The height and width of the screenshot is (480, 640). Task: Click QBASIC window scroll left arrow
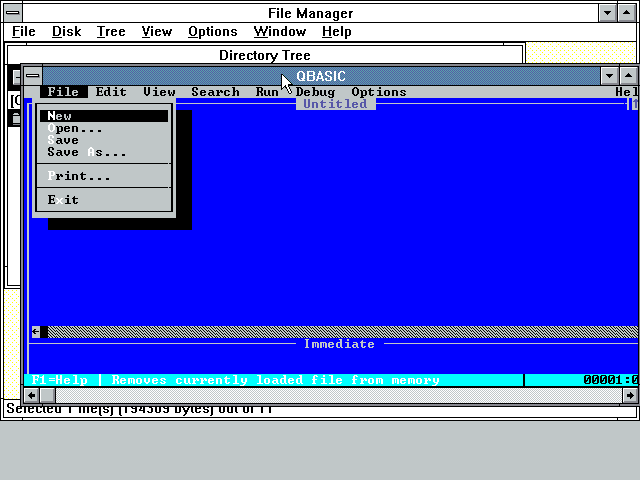point(31,395)
